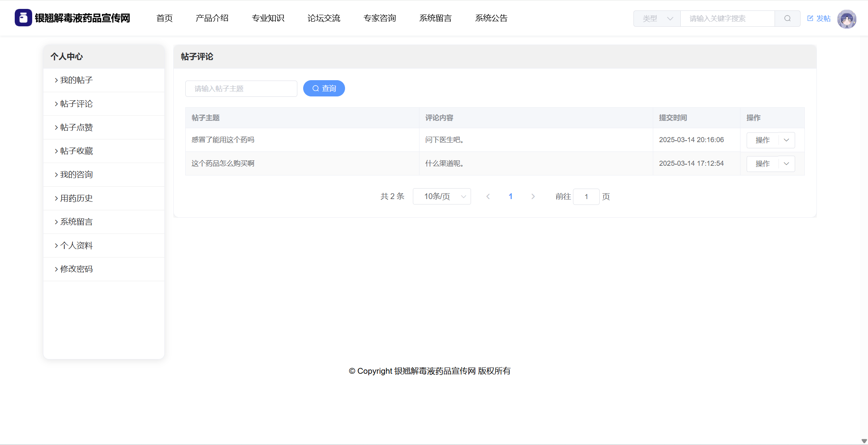Open 论坛交流 in top navigation
The height and width of the screenshot is (445, 868).
pos(324,18)
